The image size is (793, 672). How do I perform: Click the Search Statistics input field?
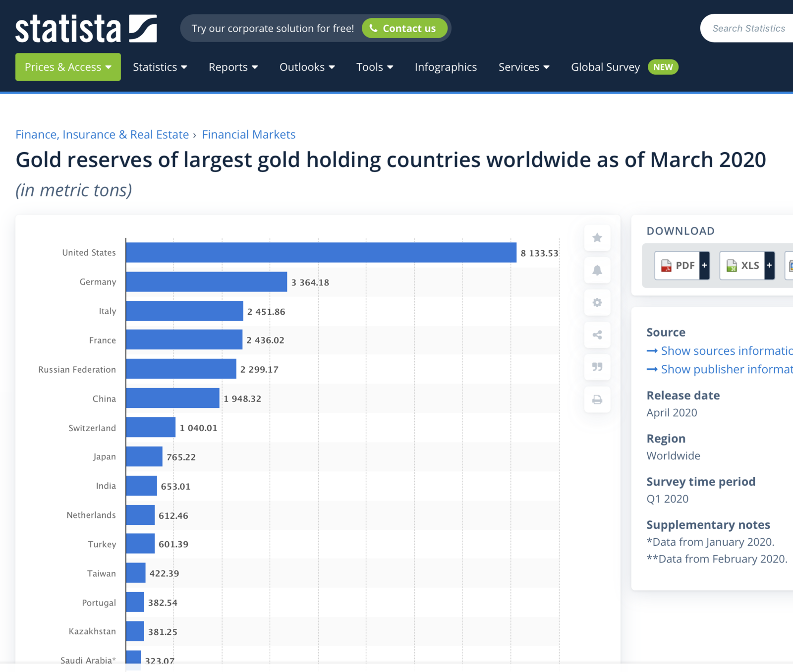pyautogui.click(x=746, y=28)
